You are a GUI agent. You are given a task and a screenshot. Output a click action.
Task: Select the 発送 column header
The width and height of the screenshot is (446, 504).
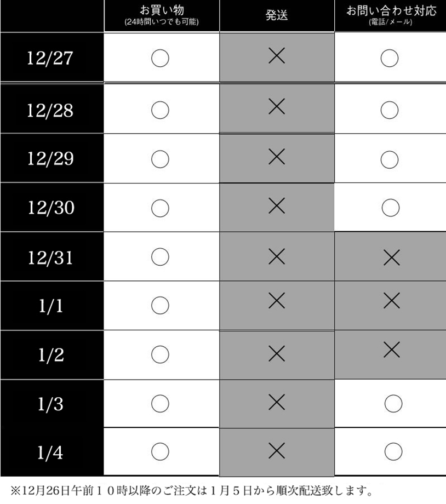coord(277,15)
